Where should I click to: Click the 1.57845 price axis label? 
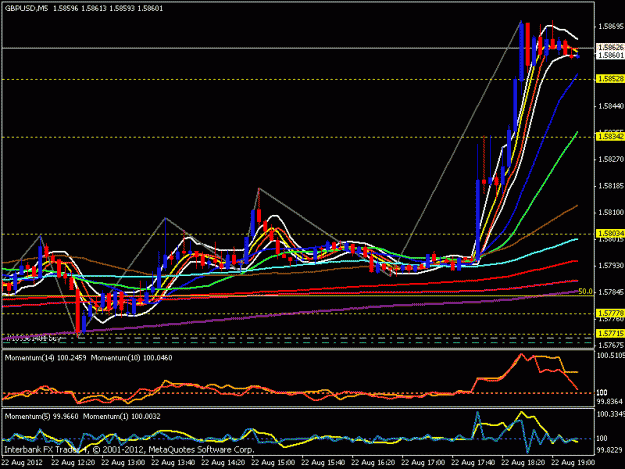pyautogui.click(x=611, y=292)
